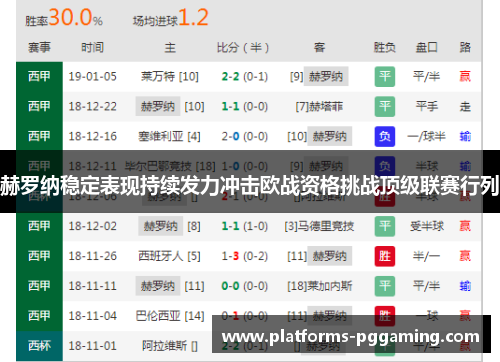Open home team 赫罗纳 [11] in the 18-11-11 row
The image size is (500, 362).
[x=170, y=286]
